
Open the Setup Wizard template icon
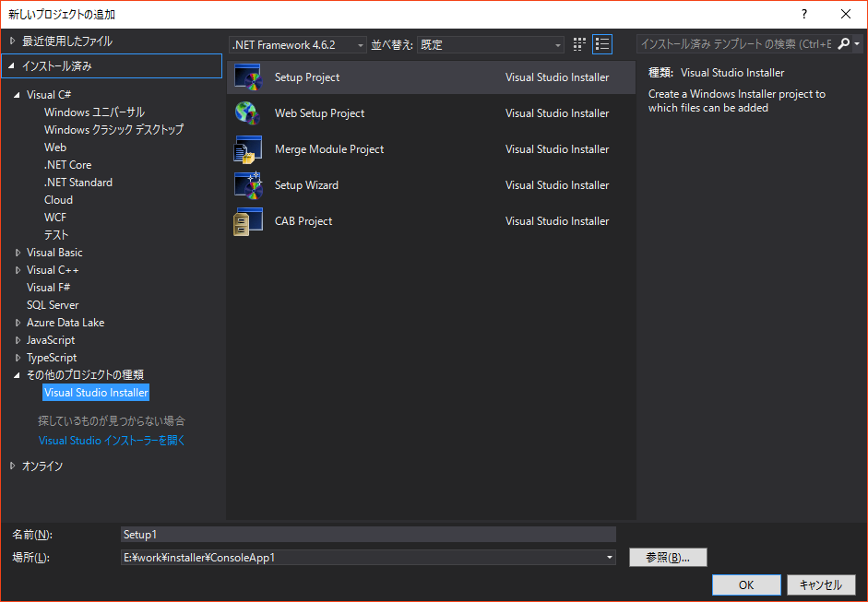pyautogui.click(x=247, y=184)
